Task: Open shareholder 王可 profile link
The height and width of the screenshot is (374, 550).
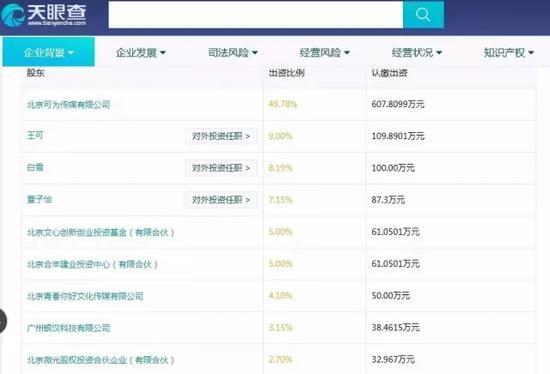Action: pyautogui.click(x=35, y=135)
